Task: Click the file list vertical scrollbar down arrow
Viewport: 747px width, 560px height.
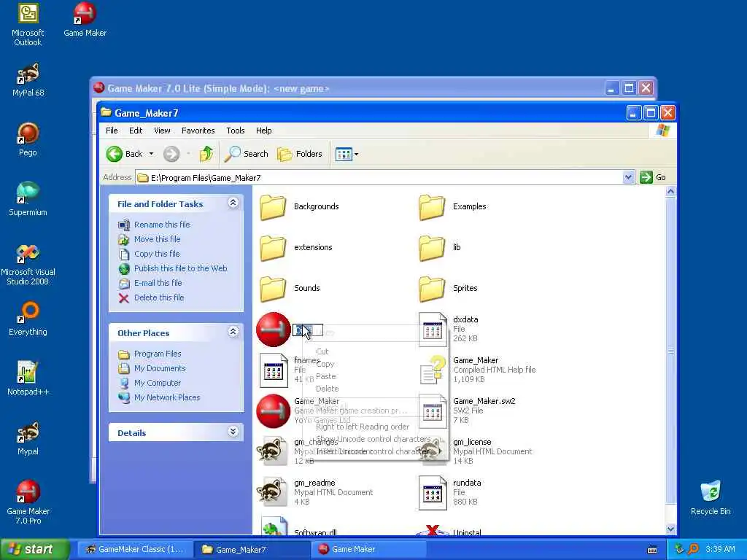Action: tap(670, 529)
